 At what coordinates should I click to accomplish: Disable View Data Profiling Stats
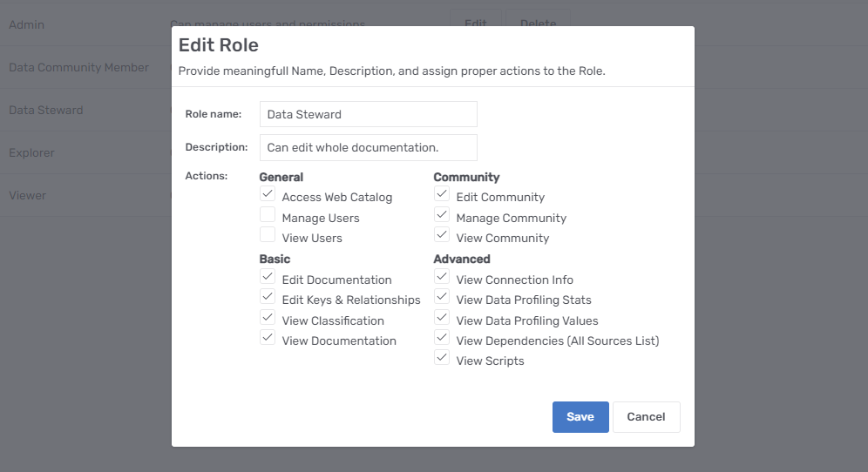click(442, 297)
